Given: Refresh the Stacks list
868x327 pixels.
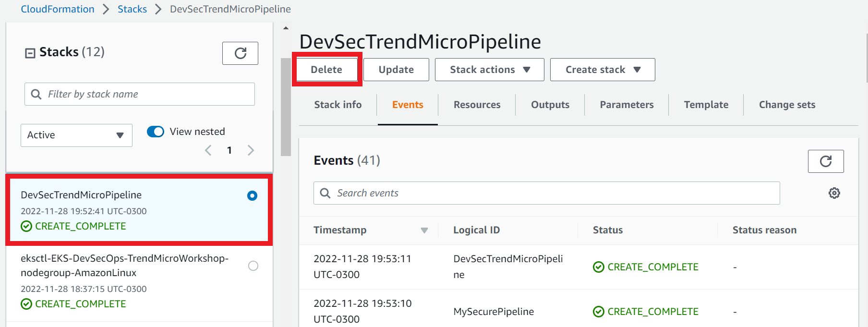Looking at the screenshot, I should (x=240, y=53).
